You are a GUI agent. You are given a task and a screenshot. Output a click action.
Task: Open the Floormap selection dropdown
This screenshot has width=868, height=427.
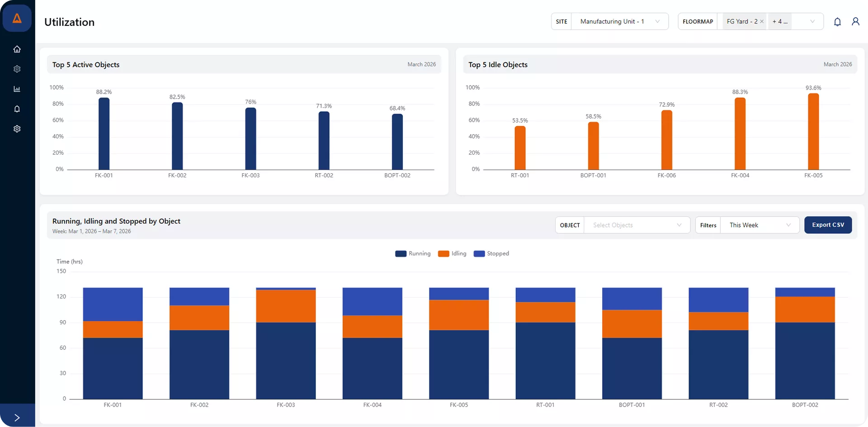coord(812,21)
